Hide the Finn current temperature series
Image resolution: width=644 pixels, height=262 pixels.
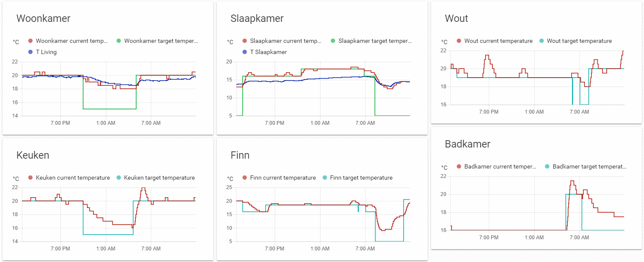coord(282,178)
